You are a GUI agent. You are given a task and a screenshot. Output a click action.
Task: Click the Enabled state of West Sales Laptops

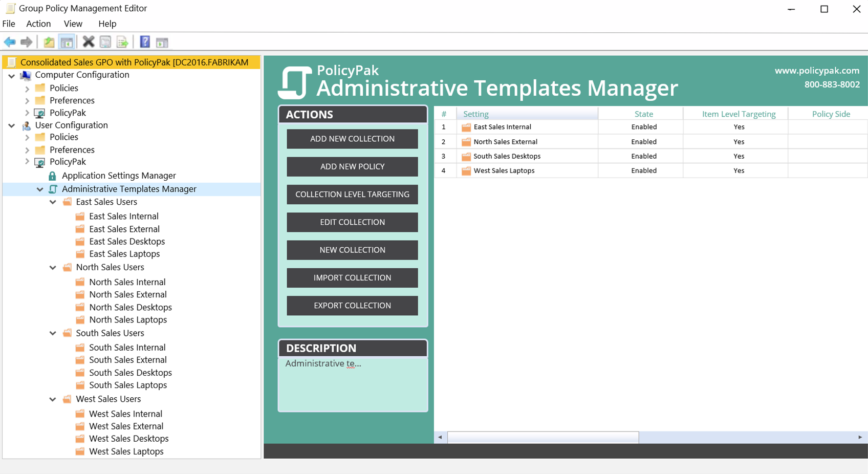(644, 170)
